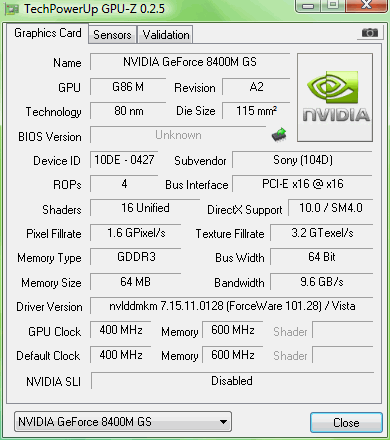Click the Default Clock value 400 MHz
This screenshot has height=440, width=390.
[121, 355]
